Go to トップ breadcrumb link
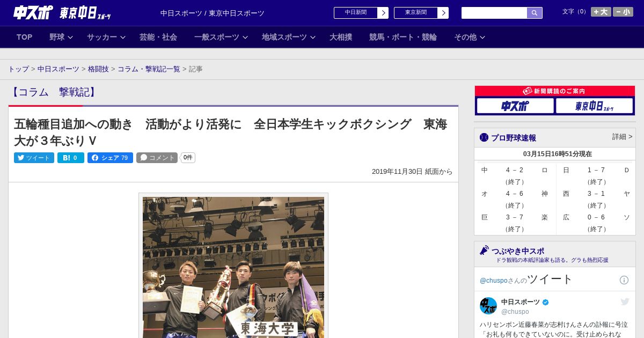The width and height of the screenshot is (644, 338). point(18,69)
